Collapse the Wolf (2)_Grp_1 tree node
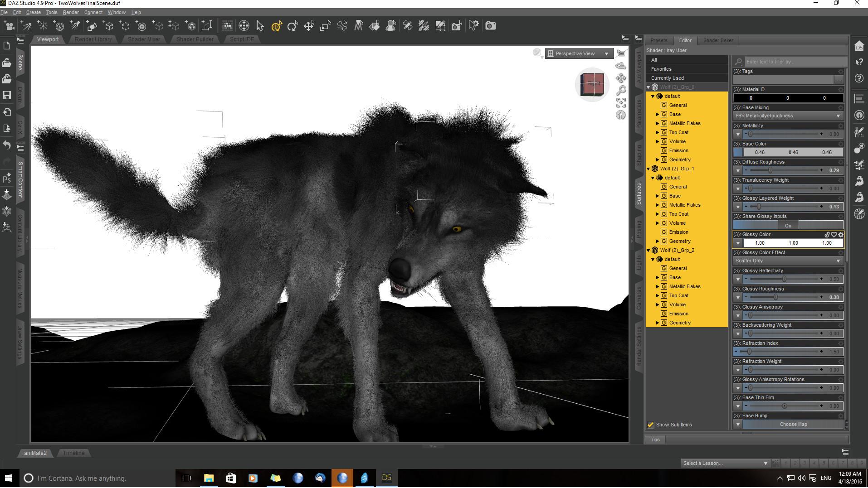The height and width of the screenshot is (488, 868). pyautogui.click(x=649, y=169)
